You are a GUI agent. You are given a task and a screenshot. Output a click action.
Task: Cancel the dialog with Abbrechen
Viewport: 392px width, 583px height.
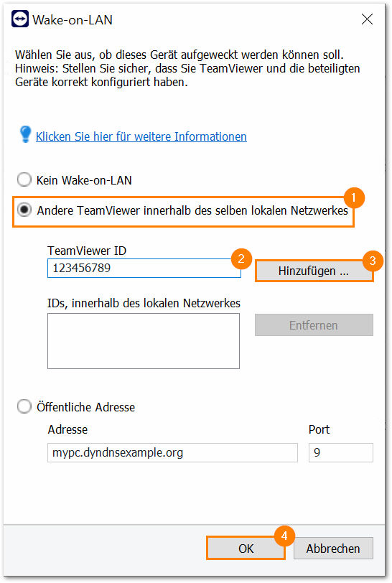click(x=333, y=549)
